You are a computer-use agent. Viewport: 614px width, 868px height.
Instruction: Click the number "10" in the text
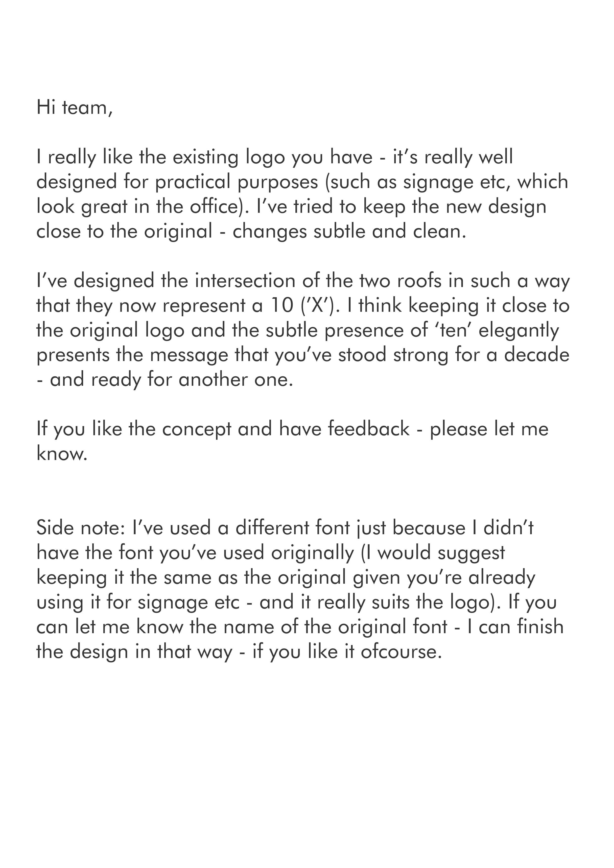pyautogui.click(x=282, y=306)
